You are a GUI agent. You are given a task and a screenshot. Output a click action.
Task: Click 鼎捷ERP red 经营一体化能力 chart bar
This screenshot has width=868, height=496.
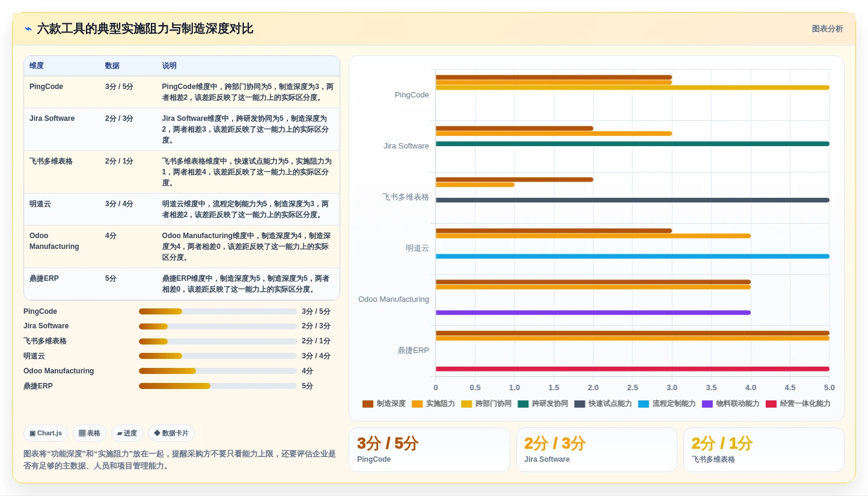coord(632,369)
